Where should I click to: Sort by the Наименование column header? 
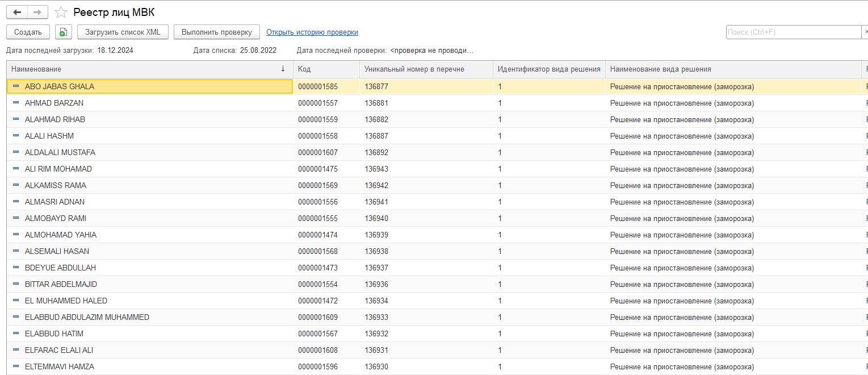[149, 69]
